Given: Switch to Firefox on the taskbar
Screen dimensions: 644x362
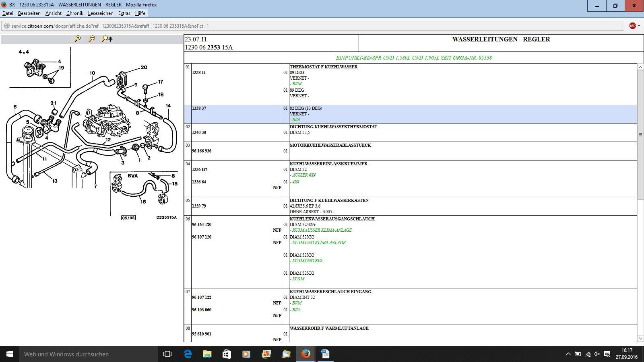Looking at the screenshot, I should [x=306, y=354].
